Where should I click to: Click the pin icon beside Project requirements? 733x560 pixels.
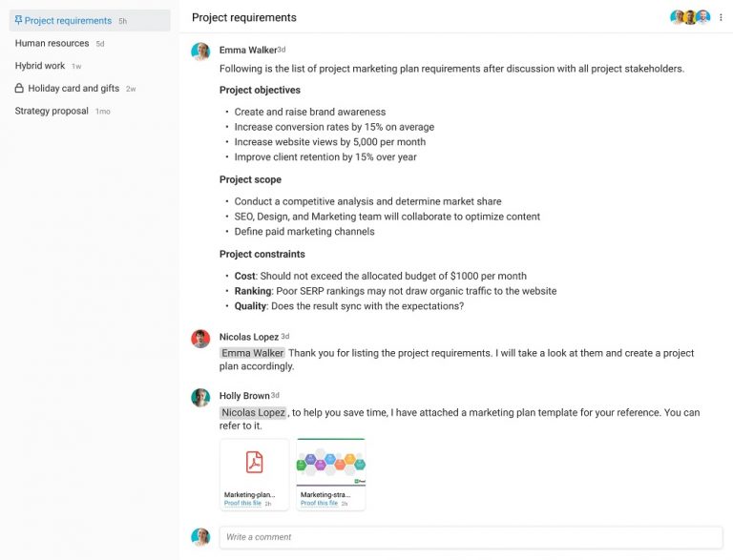pos(18,21)
